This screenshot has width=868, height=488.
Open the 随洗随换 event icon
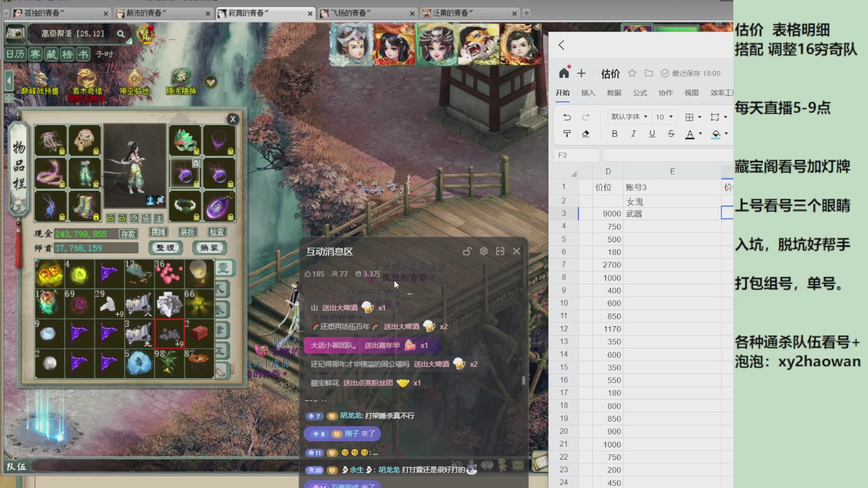[x=181, y=82]
